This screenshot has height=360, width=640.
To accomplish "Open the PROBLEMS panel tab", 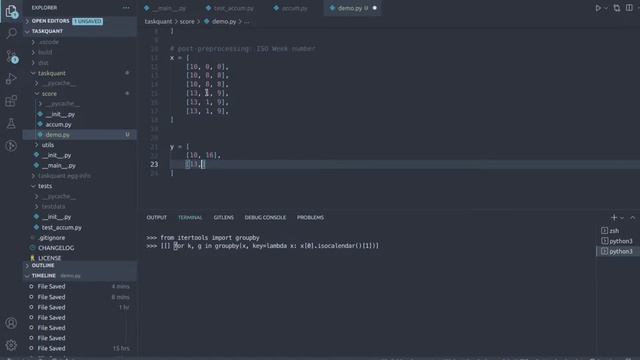I will pyautogui.click(x=310, y=218).
